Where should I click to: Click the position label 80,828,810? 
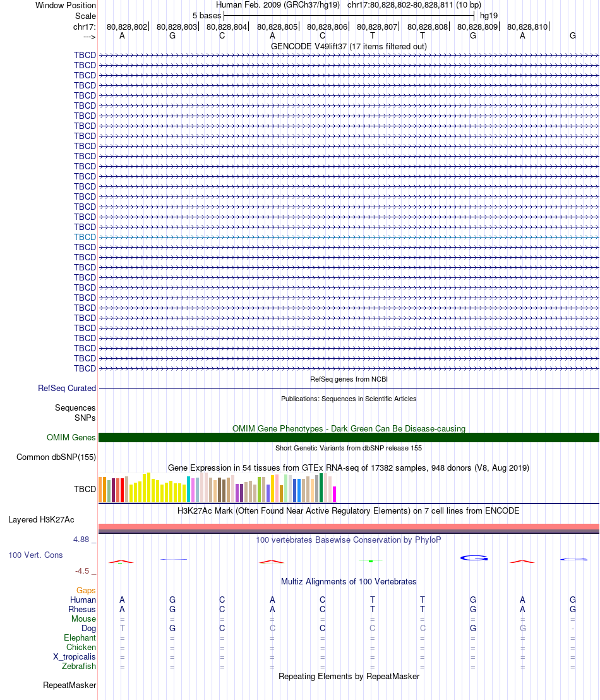click(x=527, y=27)
